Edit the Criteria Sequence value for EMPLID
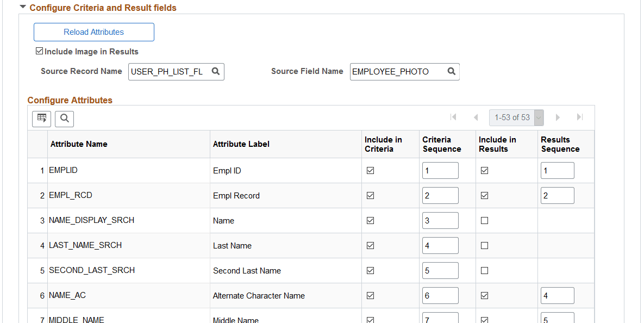This screenshot has width=644, height=323. 440,170
